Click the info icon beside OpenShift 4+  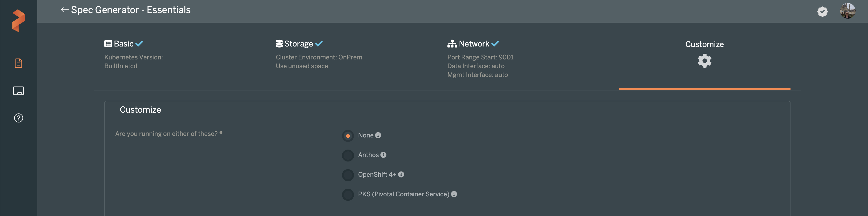point(401,174)
